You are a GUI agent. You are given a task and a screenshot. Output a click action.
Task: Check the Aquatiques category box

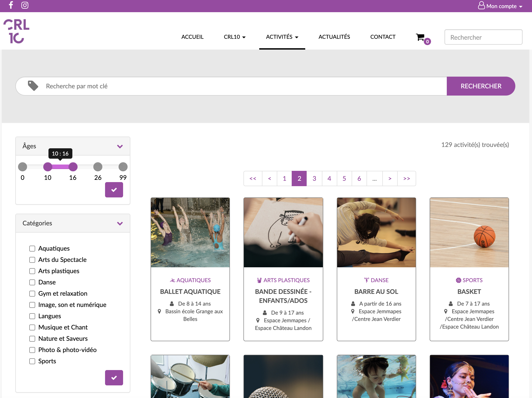tap(32, 248)
